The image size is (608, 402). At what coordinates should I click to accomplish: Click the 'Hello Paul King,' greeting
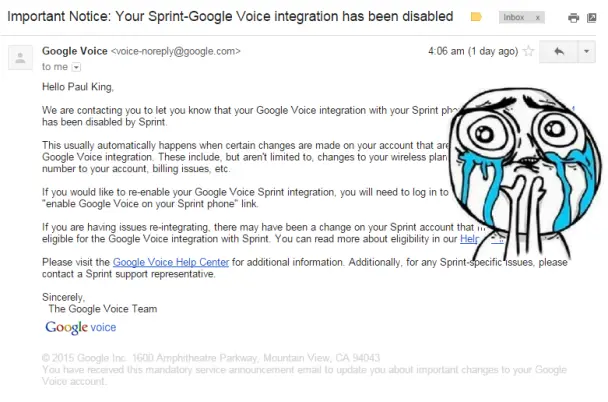coord(78,87)
